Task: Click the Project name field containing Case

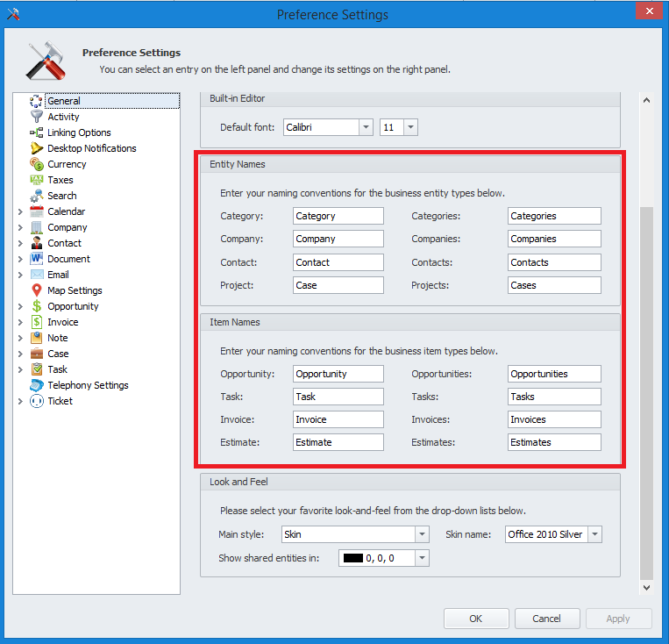Action: click(x=338, y=285)
